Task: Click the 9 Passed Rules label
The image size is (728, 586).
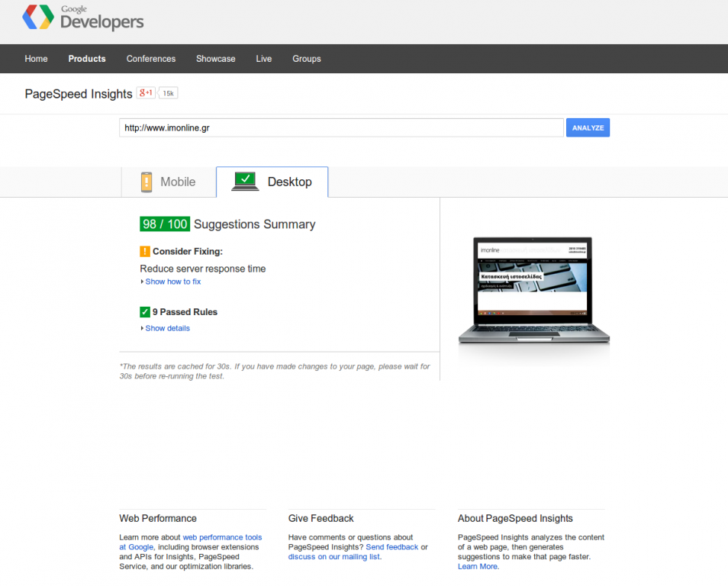Action: [185, 312]
